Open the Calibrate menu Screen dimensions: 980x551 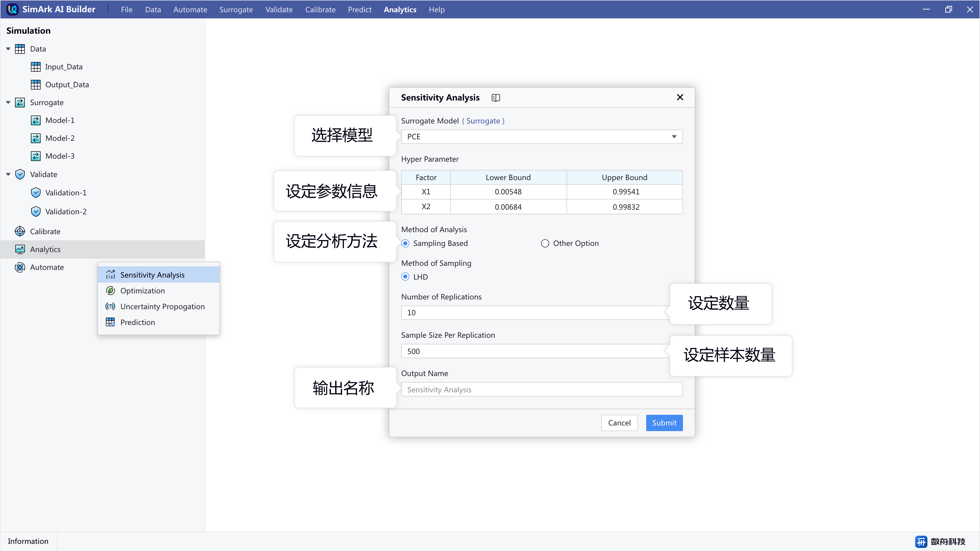320,9
